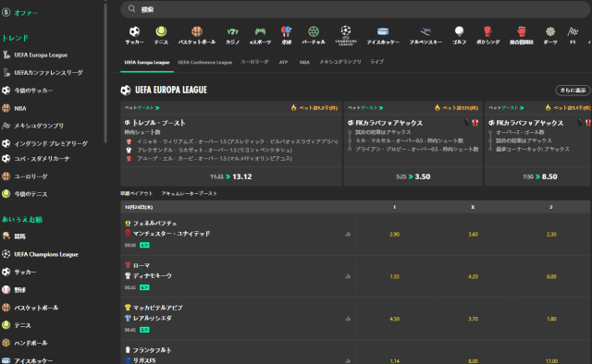
Task: Select the F1 flag icon
Action: click(573, 31)
